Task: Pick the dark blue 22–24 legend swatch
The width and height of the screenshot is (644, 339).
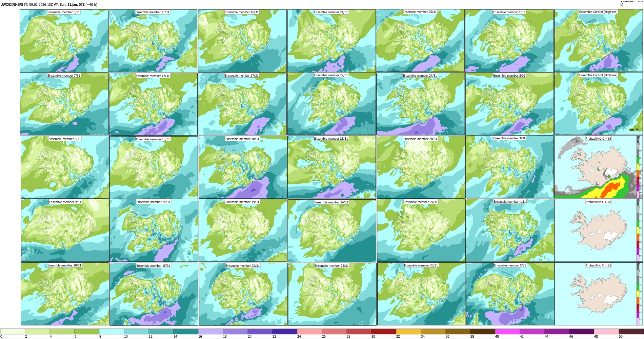Action: (285, 332)
